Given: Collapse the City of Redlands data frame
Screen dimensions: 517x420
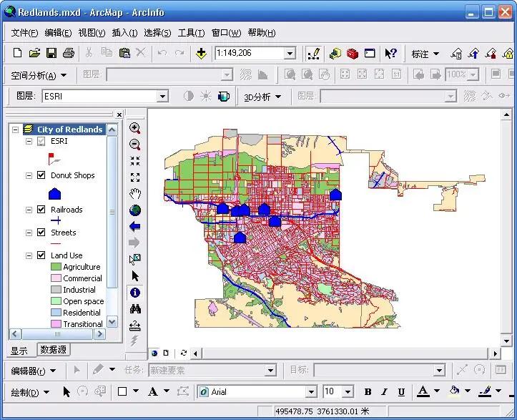Looking at the screenshot, I should pyautogui.click(x=16, y=130).
